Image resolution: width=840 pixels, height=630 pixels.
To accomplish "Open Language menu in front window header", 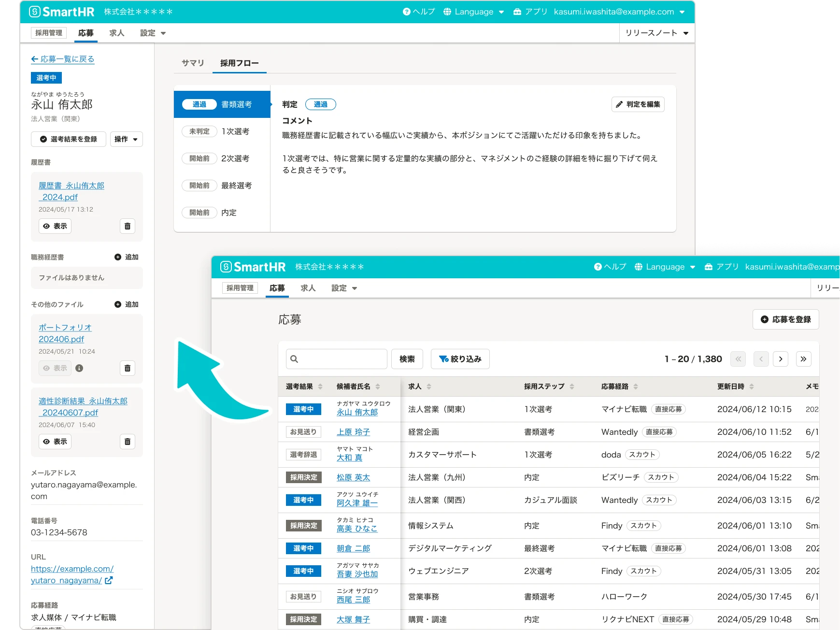I will tap(665, 267).
